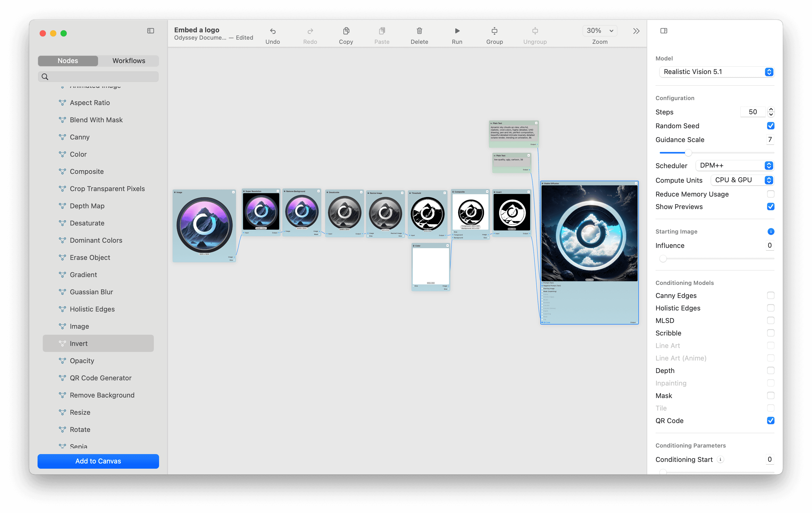
Task: Click the Canny node icon
Action: click(x=62, y=137)
